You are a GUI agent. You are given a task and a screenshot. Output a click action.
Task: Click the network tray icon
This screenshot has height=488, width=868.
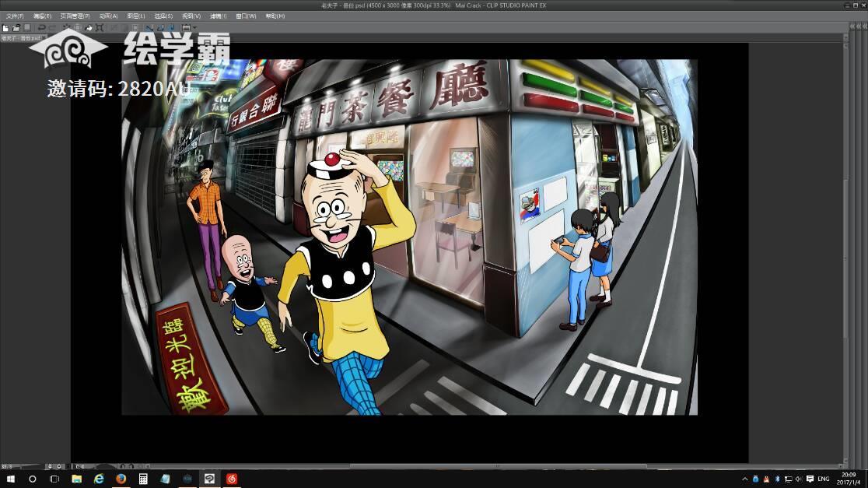788,479
